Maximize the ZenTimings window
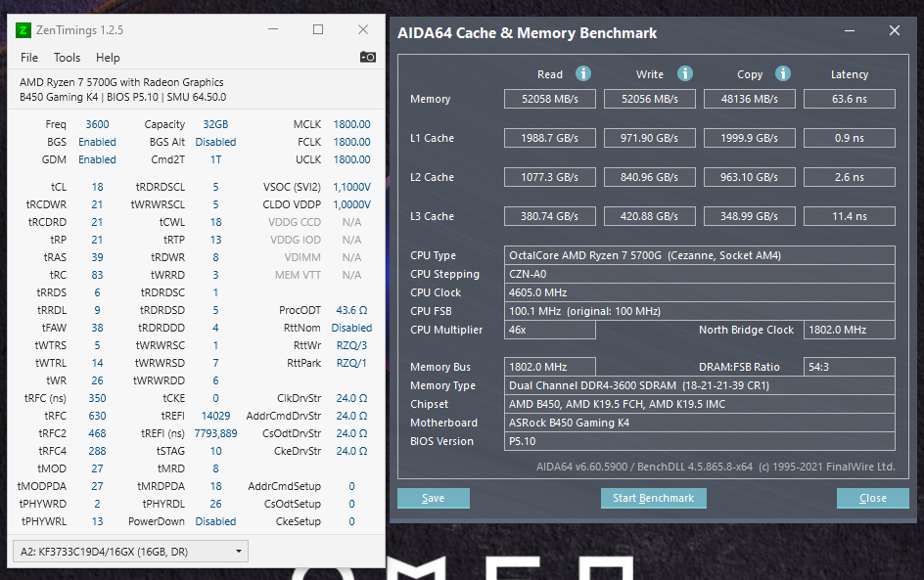Image resolution: width=924 pixels, height=580 pixels. pyautogui.click(x=318, y=29)
